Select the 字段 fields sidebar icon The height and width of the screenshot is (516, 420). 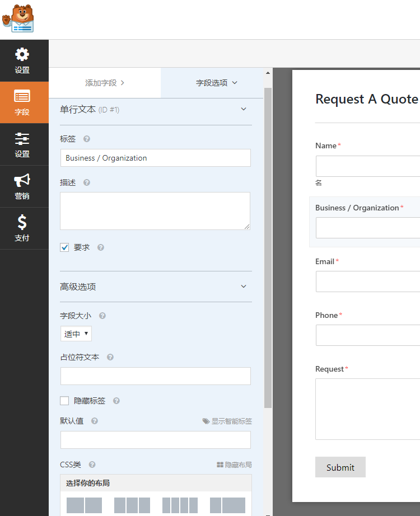click(22, 102)
